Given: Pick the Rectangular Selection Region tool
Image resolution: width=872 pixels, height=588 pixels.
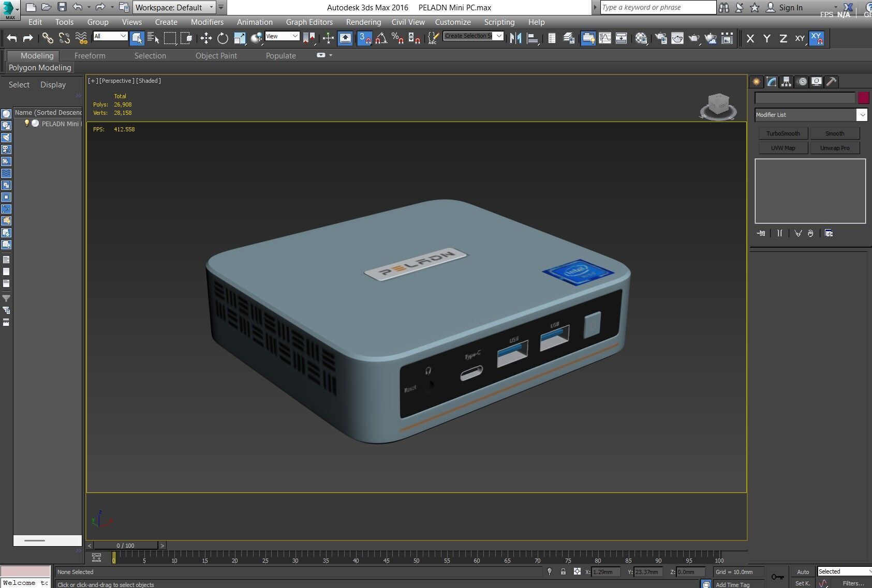Looking at the screenshot, I should click(170, 38).
